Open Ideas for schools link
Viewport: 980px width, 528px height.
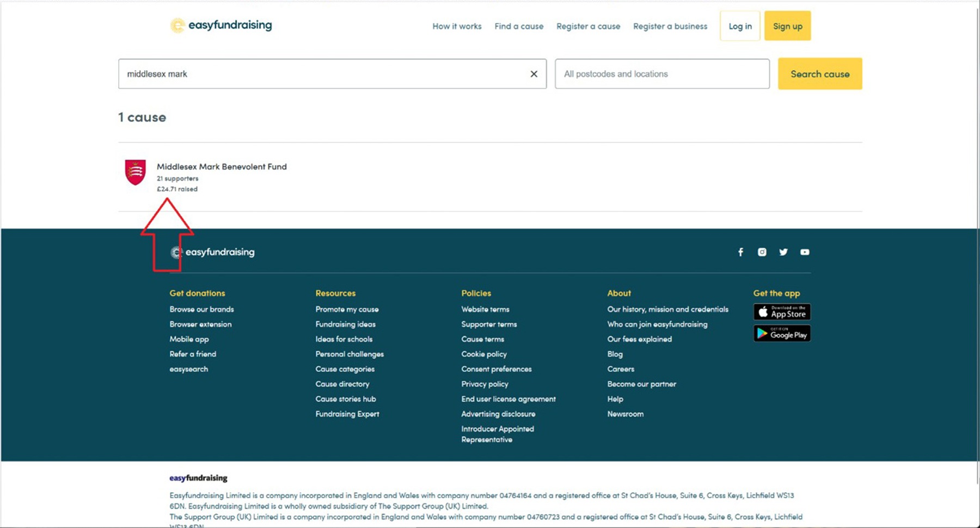pos(344,339)
